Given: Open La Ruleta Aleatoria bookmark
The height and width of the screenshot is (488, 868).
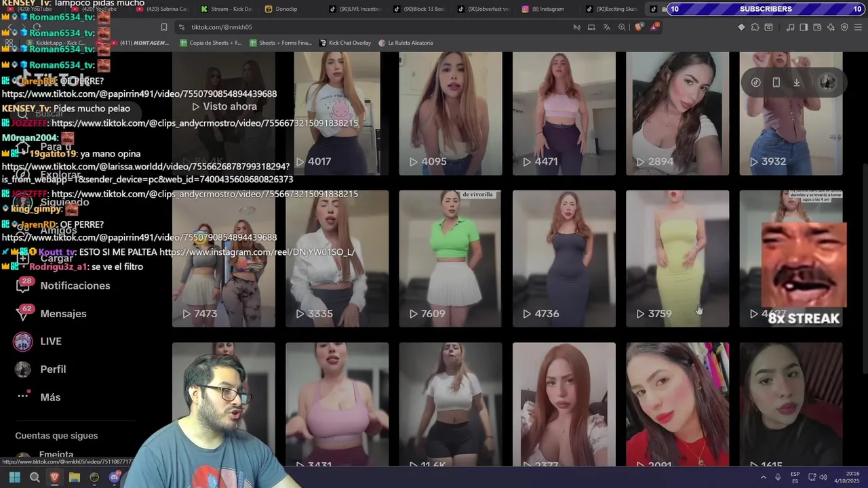Looking at the screenshot, I should pyautogui.click(x=406, y=43).
